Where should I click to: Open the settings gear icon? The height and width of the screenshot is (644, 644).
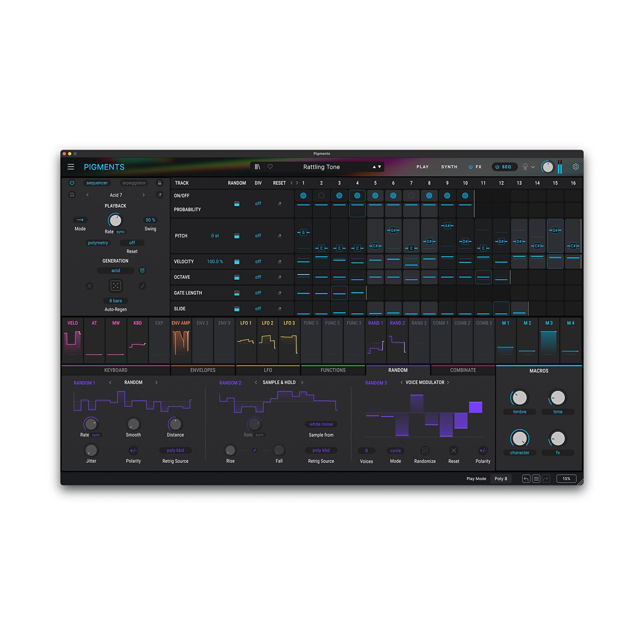click(576, 167)
